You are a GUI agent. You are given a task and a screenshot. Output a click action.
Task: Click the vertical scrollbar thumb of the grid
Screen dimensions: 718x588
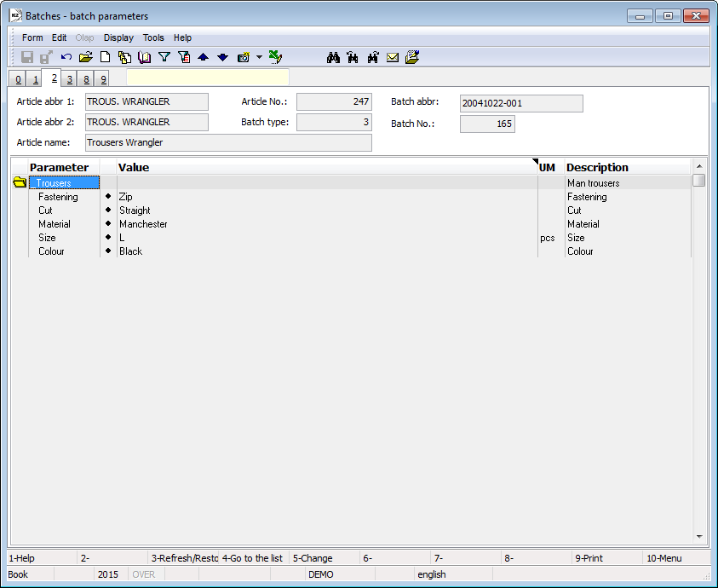click(x=698, y=180)
